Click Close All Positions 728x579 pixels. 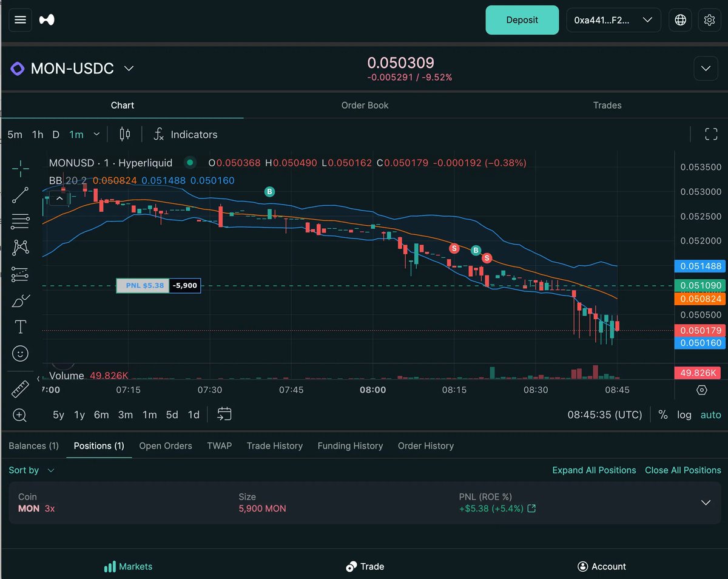coord(682,470)
